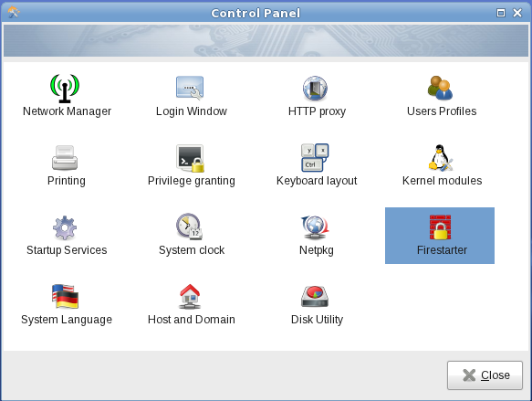
Task: Select the "Disk Utility" label
Action: point(317,320)
